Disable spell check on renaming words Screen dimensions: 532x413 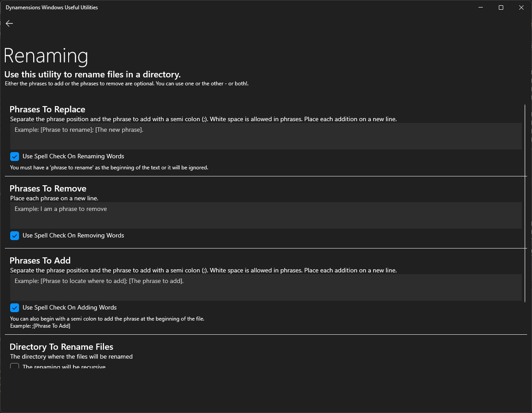click(15, 157)
